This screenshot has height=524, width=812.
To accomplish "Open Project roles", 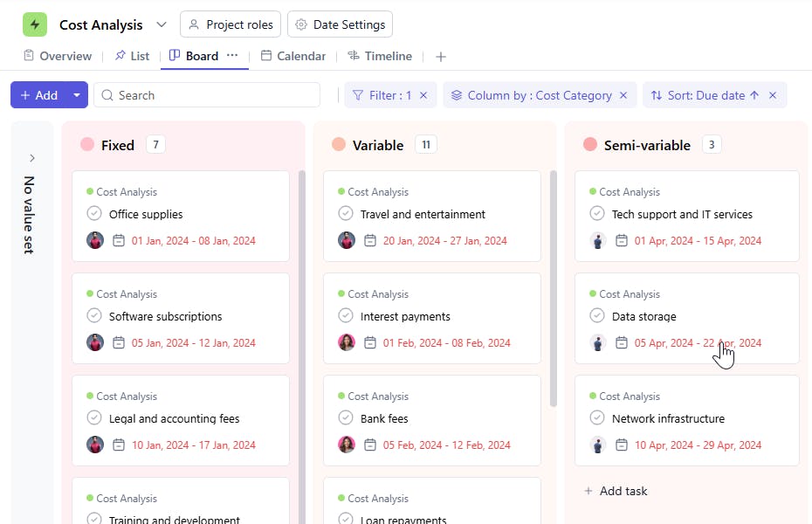I will 231,24.
